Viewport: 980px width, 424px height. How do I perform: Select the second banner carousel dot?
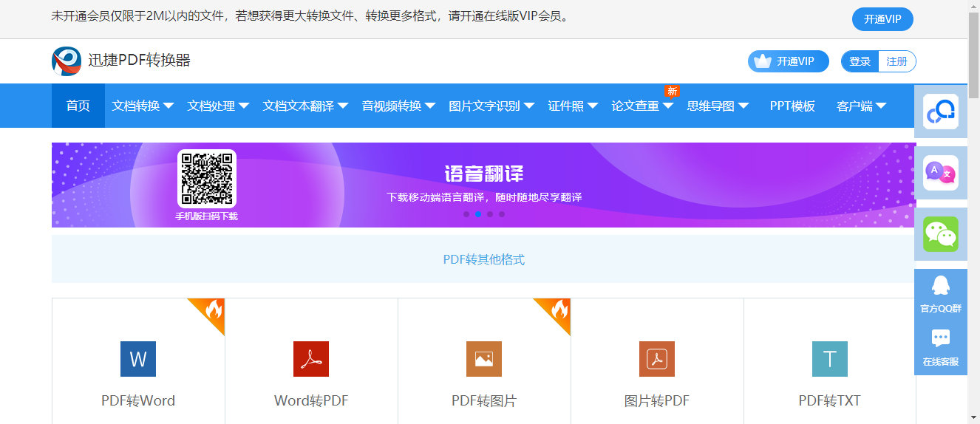click(x=478, y=214)
